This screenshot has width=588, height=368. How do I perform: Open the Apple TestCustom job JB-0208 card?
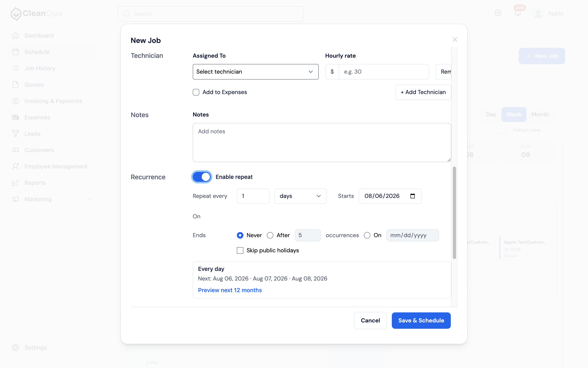(x=525, y=247)
